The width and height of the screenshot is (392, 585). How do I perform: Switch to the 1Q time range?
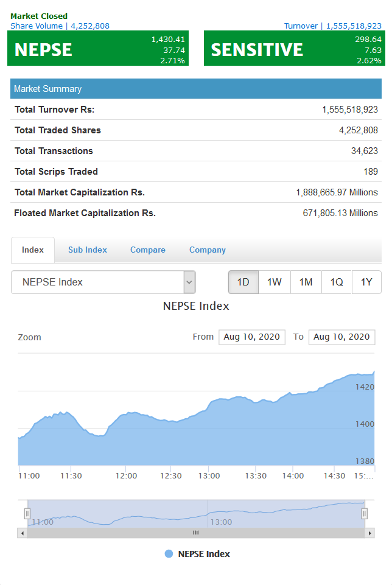pyautogui.click(x=337, y=282)
